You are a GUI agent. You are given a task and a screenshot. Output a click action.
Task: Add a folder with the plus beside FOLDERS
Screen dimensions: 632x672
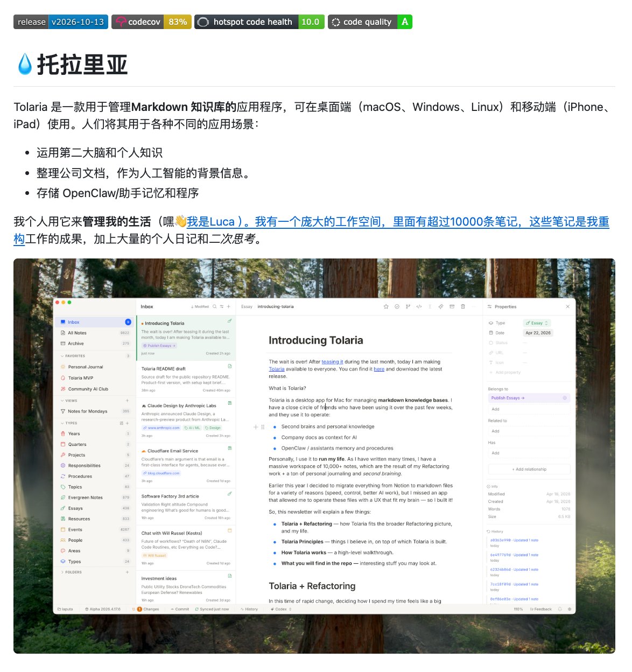pos(127,572)
